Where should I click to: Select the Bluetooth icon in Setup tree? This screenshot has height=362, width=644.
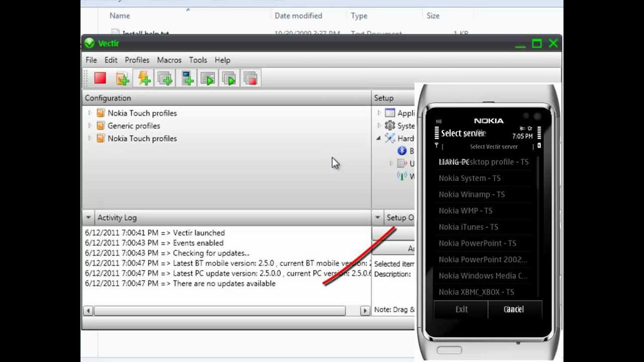coord(402,150)
